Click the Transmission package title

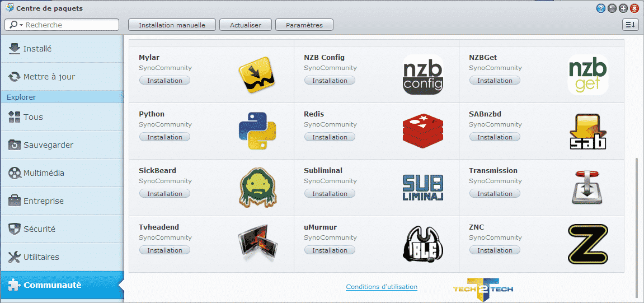(x=493, y=170)
